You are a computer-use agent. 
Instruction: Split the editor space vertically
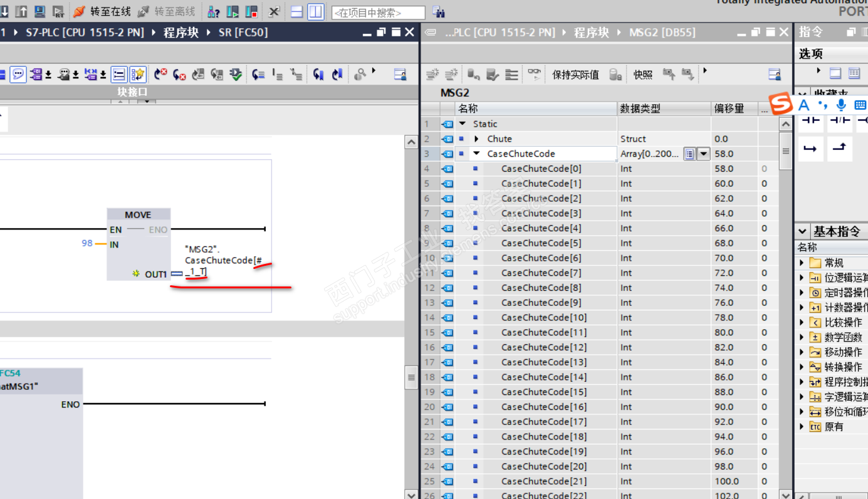tap(315, 11)
